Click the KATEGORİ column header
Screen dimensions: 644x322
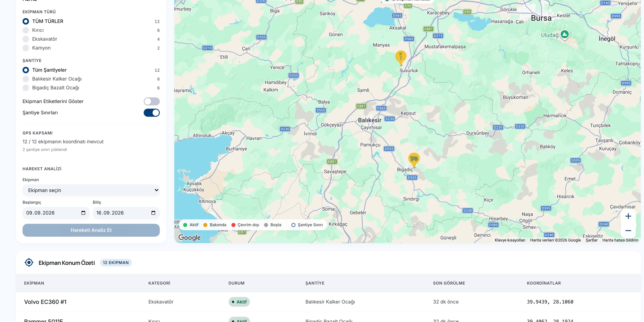(x=159, y=283)
